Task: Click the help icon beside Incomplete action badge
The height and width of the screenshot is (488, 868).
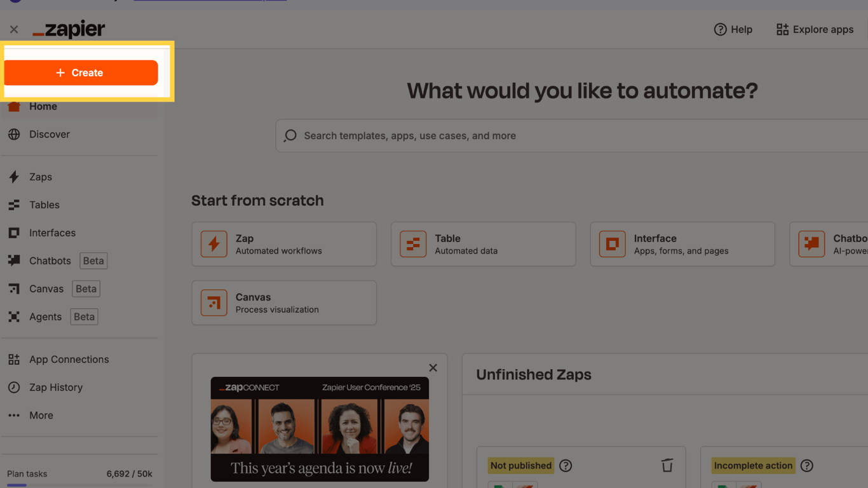Action: (807, 465)
